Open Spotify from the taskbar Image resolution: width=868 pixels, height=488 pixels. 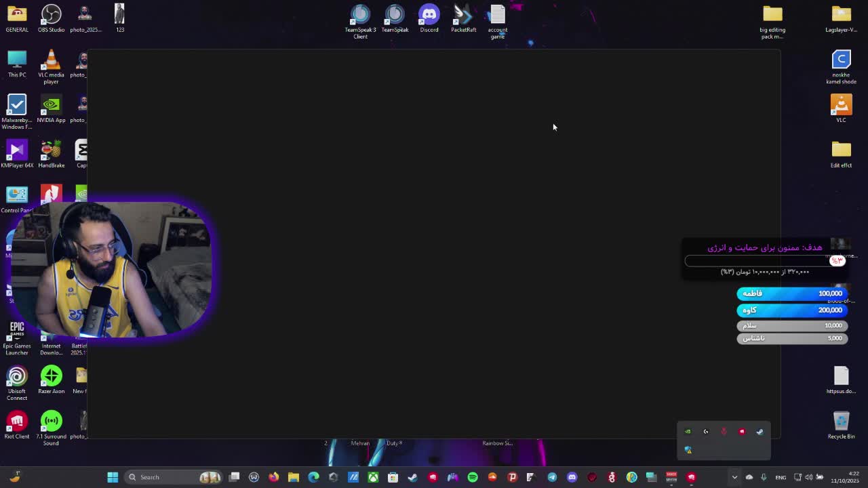(473, 477)
